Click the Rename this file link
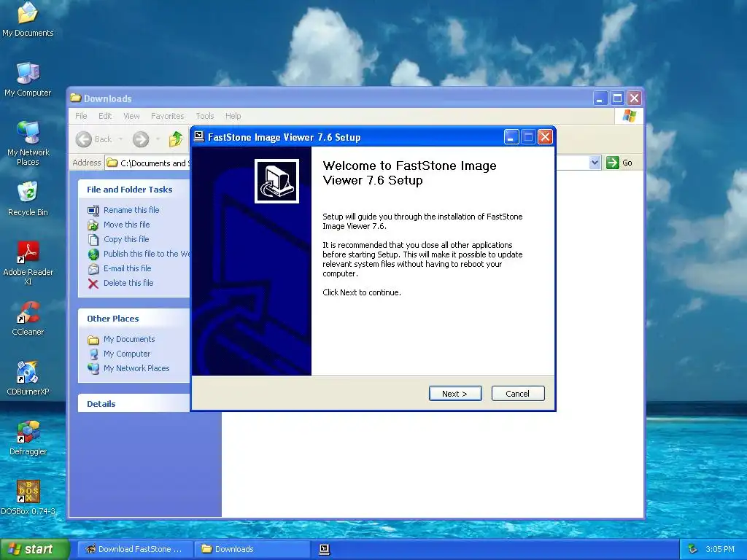Screen dimensions: 747x560 (131, 210)
